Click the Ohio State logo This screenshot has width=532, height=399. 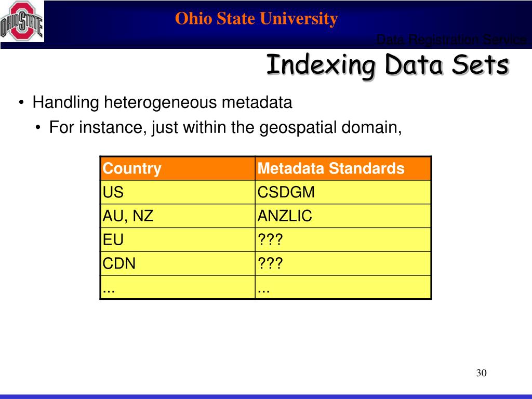(x=22, y=21)
